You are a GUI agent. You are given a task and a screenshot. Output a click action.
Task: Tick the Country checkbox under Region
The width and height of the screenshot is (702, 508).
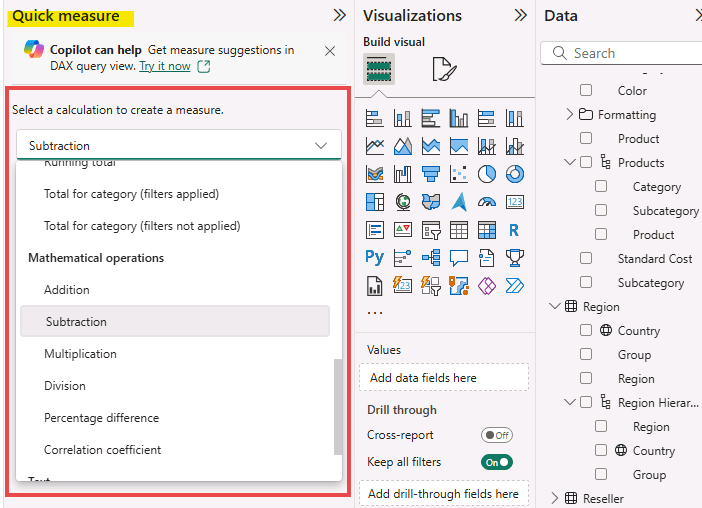(x=586, y=331)
